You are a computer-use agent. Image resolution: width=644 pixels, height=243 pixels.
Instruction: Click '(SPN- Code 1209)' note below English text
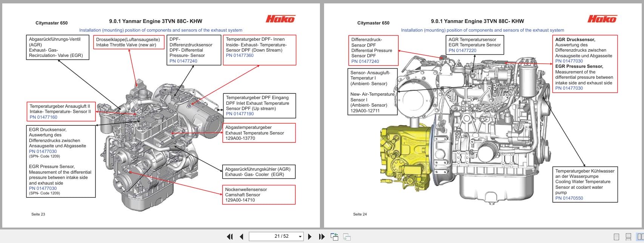point(45,193)
